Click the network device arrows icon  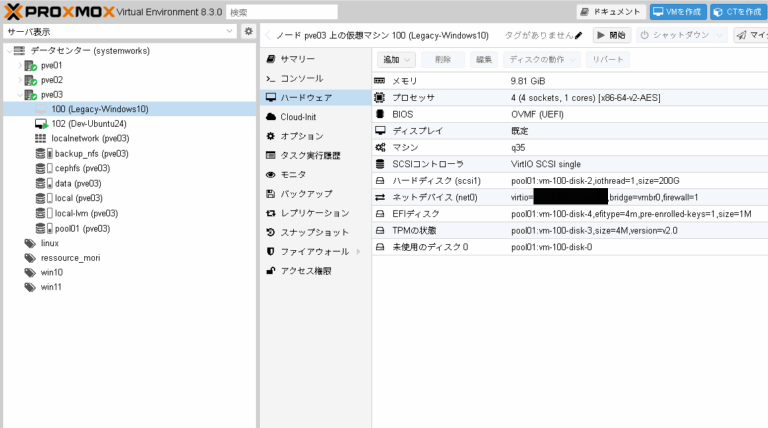point(380,197)
